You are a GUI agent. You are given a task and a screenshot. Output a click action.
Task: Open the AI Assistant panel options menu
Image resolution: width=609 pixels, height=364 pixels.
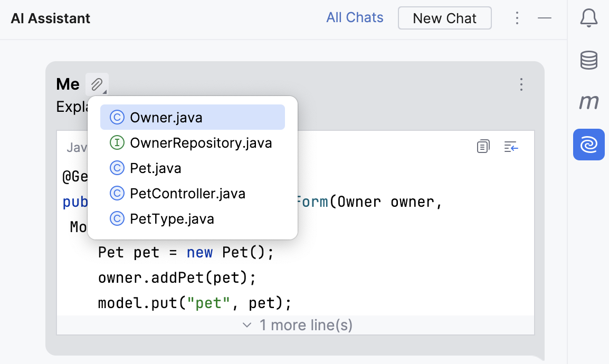click(x=517, y=18)
